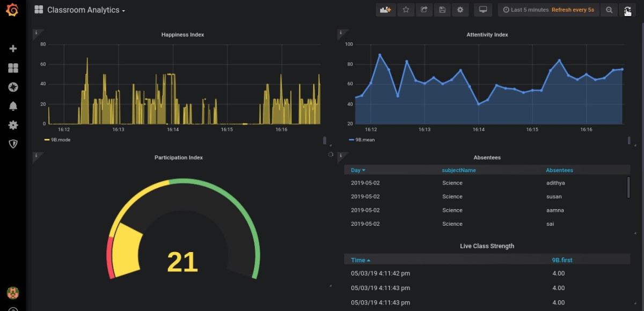The image size is (644, 311).
Task: Toggle the 9B.mode legend series
Action: click(60, 140)
